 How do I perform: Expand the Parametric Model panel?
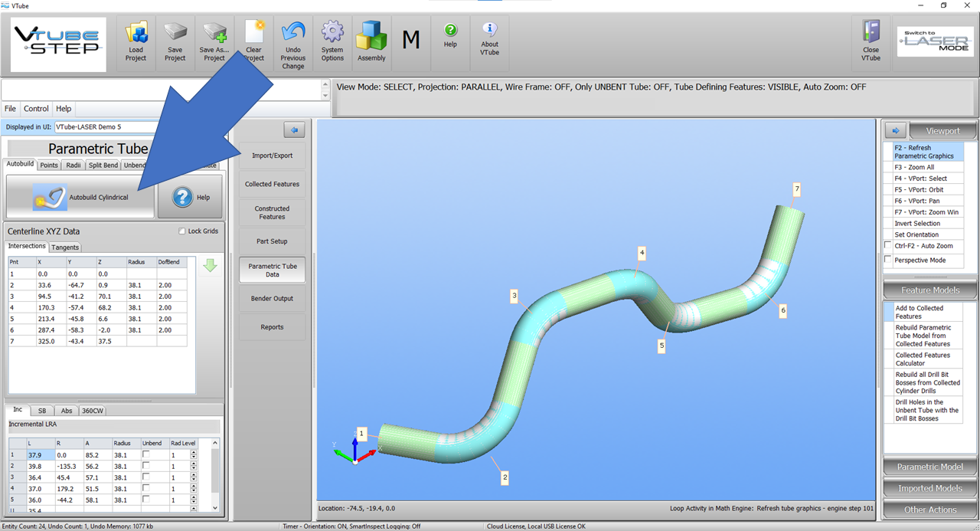929,467
